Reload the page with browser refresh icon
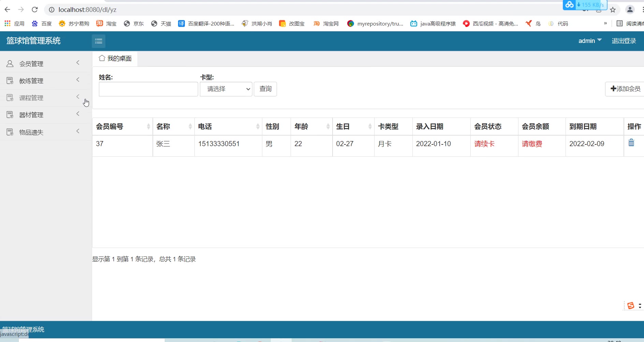The width and height of the screenshot is (644, 342). coord(34,10)
